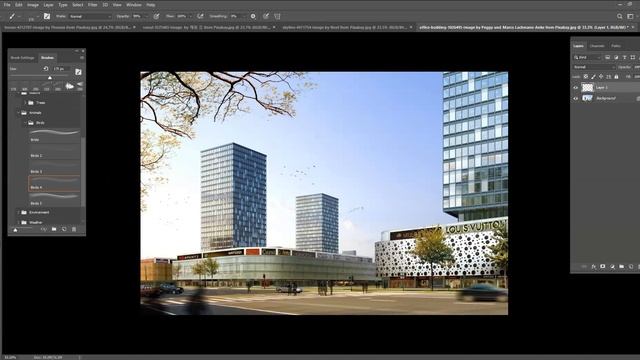Open the Window menu
The image size is (640, 360).
pyautogui.click(x=133, y=5)
